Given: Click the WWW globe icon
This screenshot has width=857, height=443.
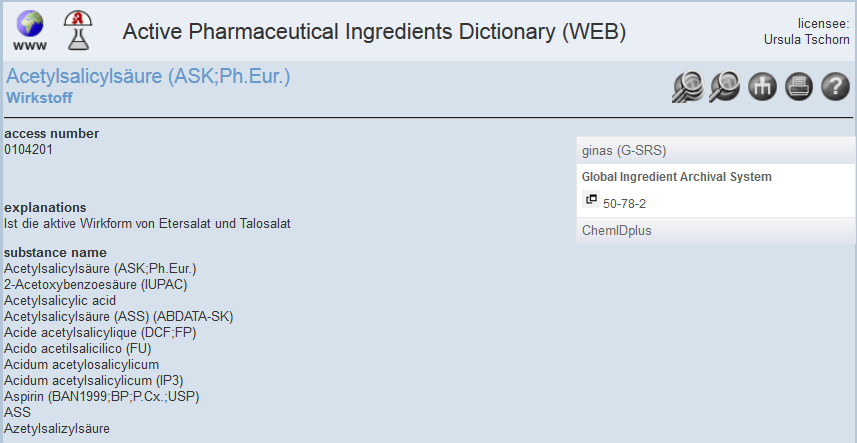Looking at the screenshot, I should tap(30, 31).
